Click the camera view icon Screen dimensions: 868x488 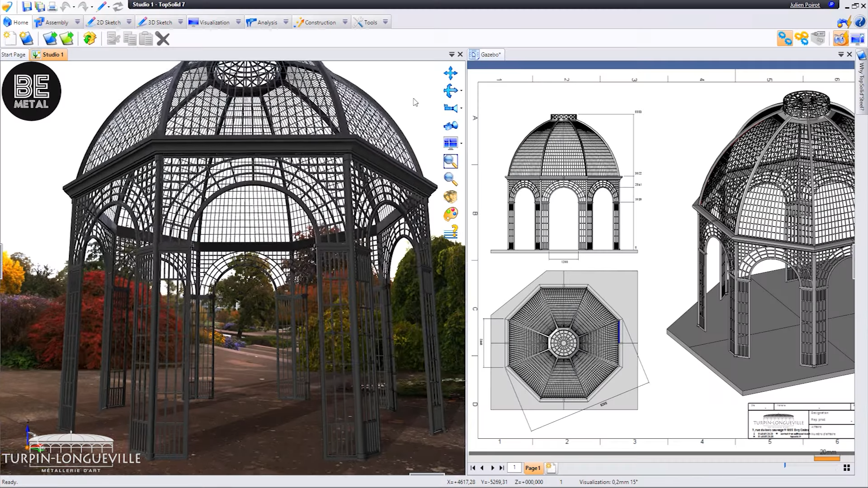point(450,108)
